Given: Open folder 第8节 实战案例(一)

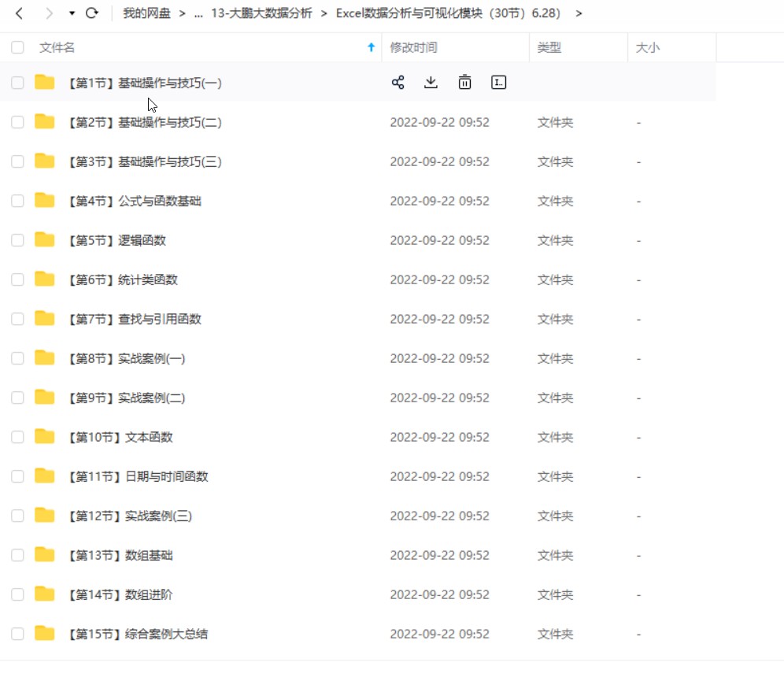Looking at the screenshot, I should tap(127, 358).
